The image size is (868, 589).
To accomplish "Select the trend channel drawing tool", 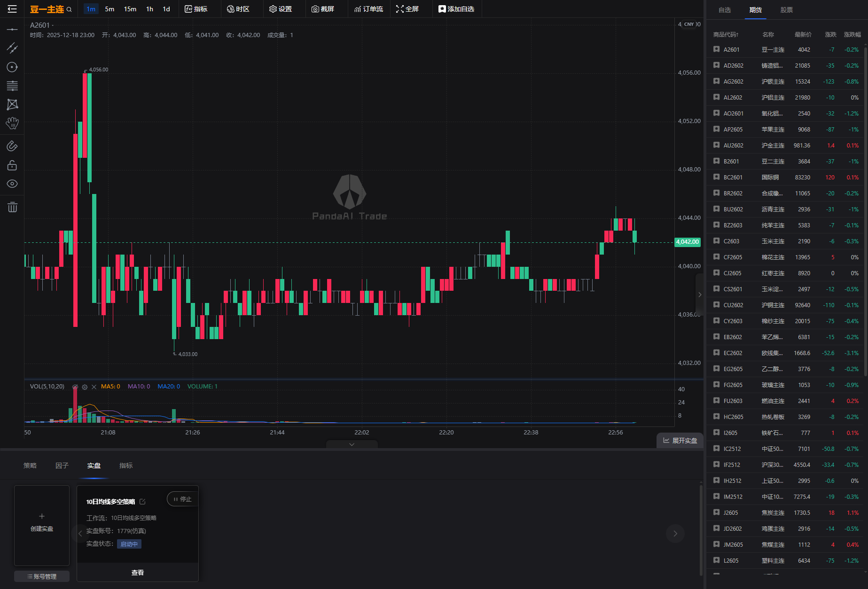I will click(12, 48).
